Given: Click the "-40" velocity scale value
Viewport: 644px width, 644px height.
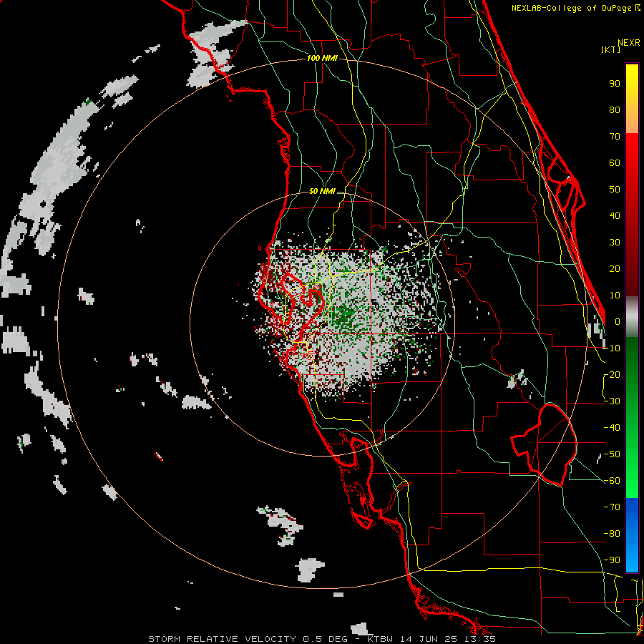Looking at the screenshot, I should (612, 428).
